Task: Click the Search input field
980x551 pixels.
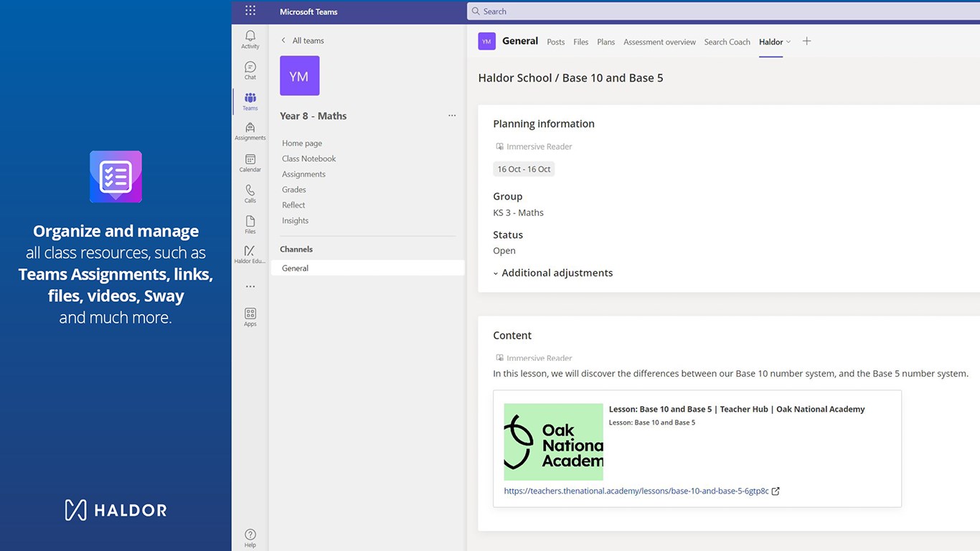Action: [x=723, y=11]
